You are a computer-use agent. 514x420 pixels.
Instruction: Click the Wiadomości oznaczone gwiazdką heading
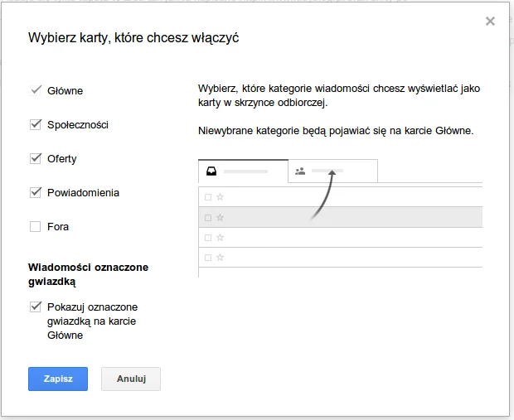click(88, 274)
